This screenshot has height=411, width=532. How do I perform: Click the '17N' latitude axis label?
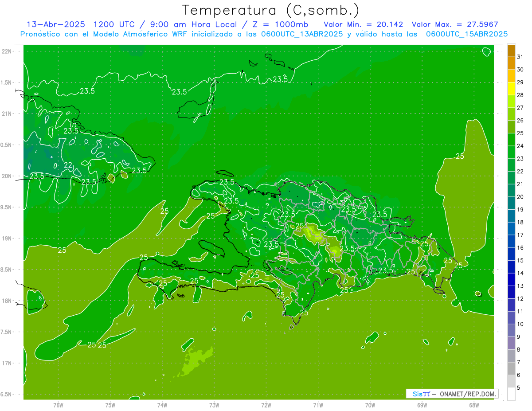click(x=7, y=363)
